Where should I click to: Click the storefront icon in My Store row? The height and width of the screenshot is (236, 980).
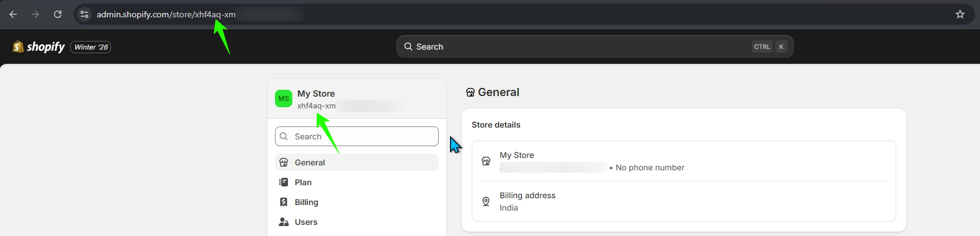(x=486, y=161)
